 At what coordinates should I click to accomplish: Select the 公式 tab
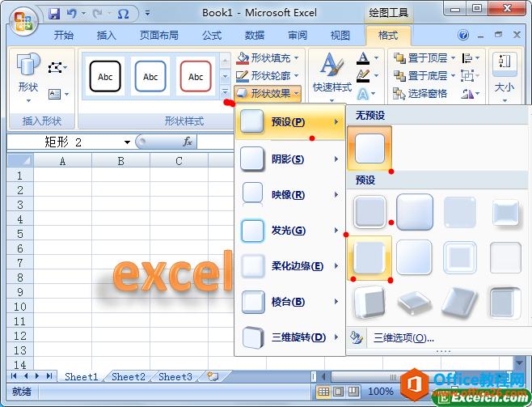click(212, 35)
